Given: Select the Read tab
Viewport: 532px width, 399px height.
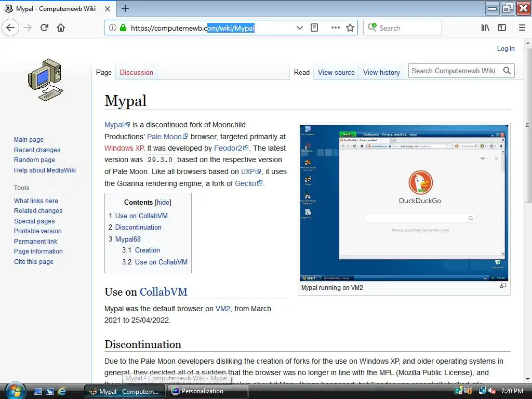Looking at the screenshot, I should pyautogui.click(x=302, y=72).
